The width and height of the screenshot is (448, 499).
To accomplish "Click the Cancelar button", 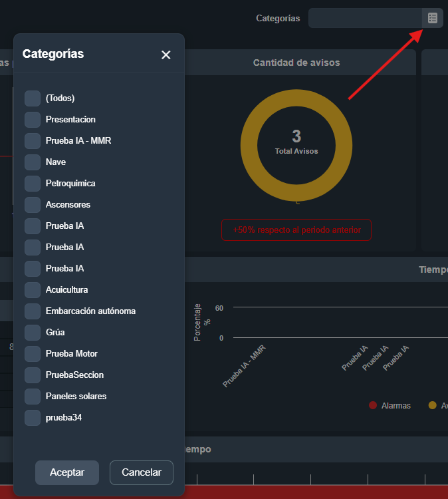I will tap(141, 472).
